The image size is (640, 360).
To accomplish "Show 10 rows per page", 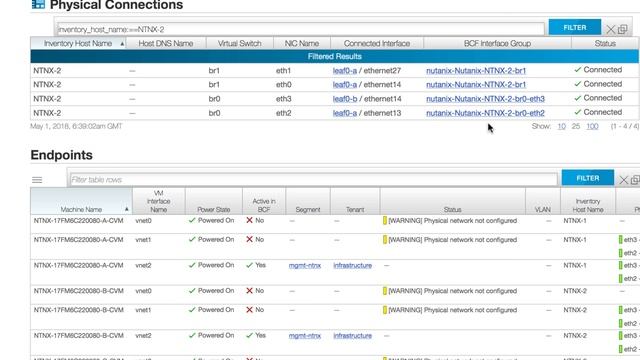I will [x=562, y=127].
